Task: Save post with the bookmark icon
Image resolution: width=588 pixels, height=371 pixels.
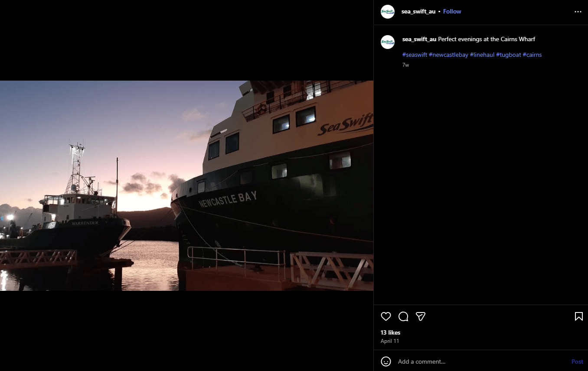Action: point(578,316)
